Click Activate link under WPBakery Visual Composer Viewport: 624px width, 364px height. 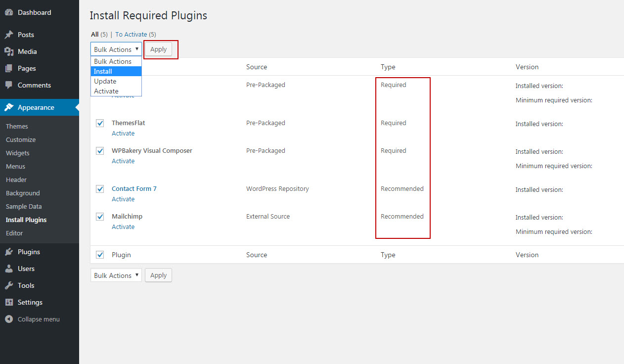click(x=123, y=161)
